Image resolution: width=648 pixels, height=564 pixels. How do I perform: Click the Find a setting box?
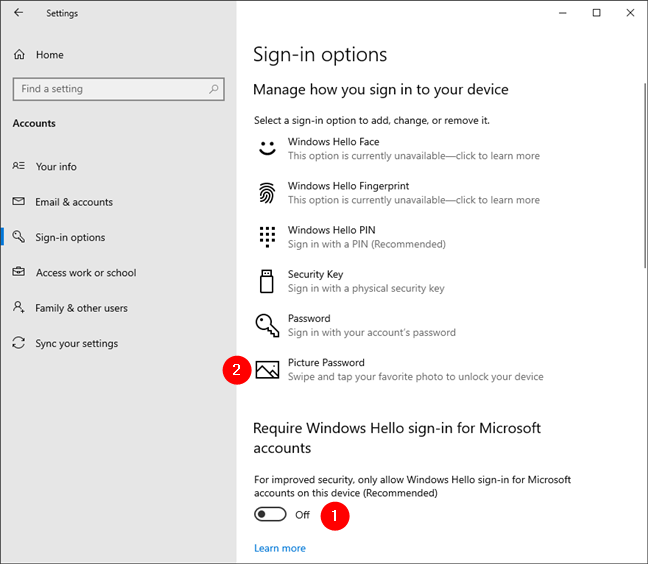[x=119, y=89]
